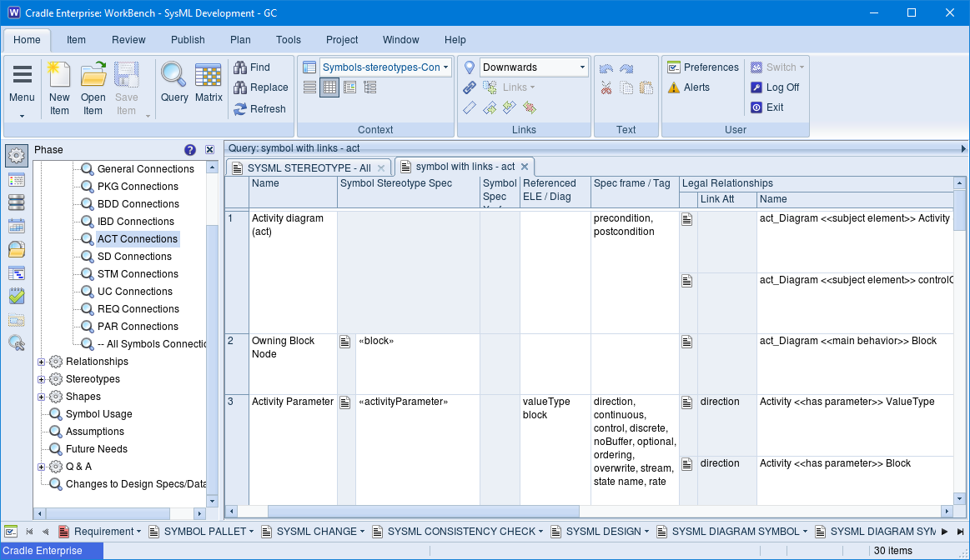Select STM Connections query
This screenshot has width=970, height=560.
pyautogui.click(x=138, y=274)
